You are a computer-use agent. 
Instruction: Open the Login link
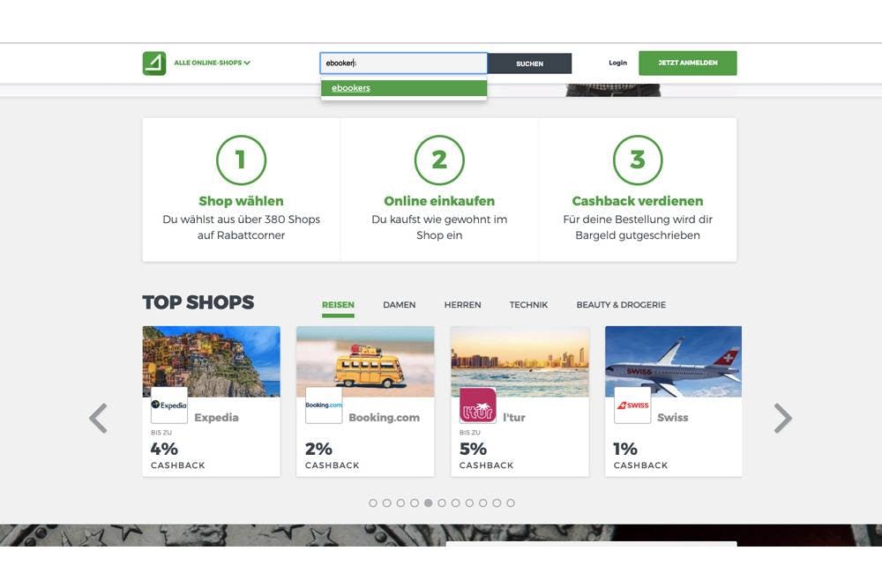point(617,63)
